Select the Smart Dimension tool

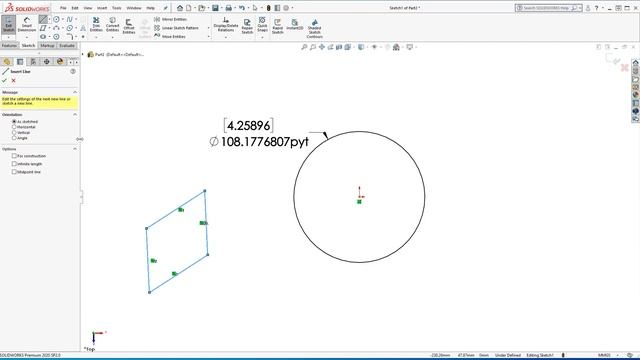click(x=27, y=24)
